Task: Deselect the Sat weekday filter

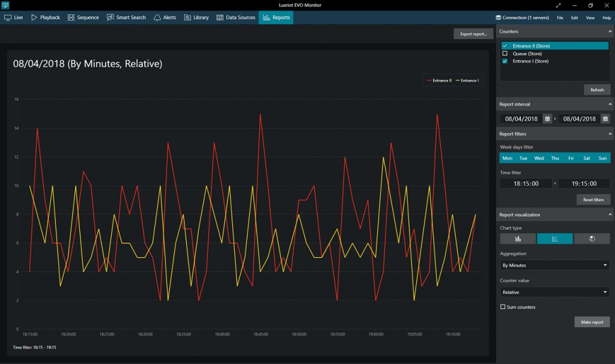Action: click(586, 157)
